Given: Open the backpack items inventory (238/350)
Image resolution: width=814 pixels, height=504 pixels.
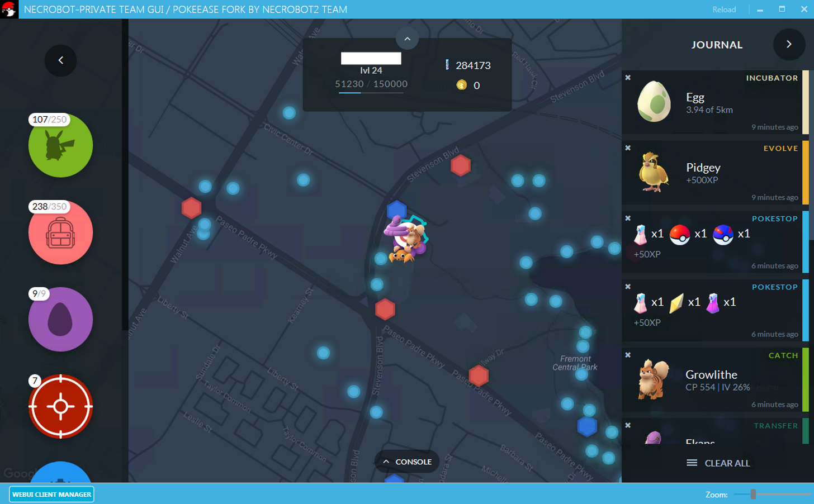Looking at the screenshot, I should [60, 232].
